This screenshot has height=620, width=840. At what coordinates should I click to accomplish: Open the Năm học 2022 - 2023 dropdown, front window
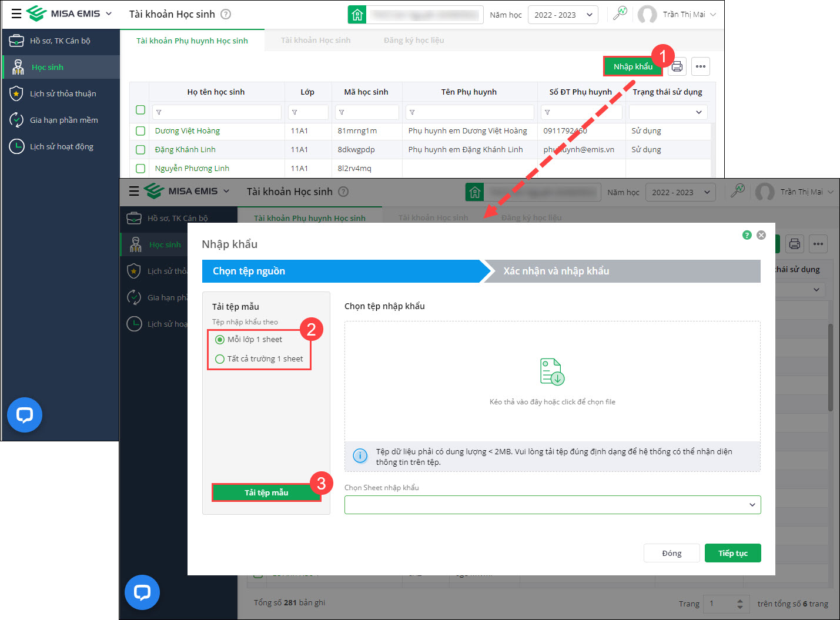[681, 192]
